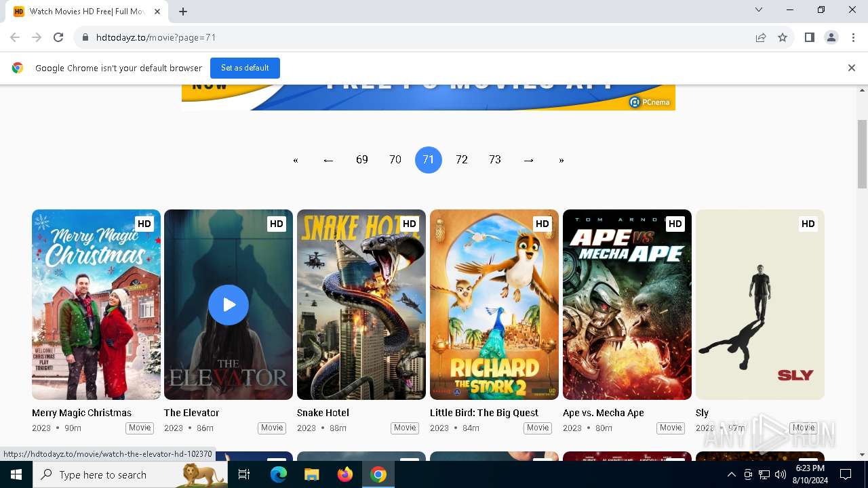Click Little Bird: The Big Quest title

(x=484, y=413)
